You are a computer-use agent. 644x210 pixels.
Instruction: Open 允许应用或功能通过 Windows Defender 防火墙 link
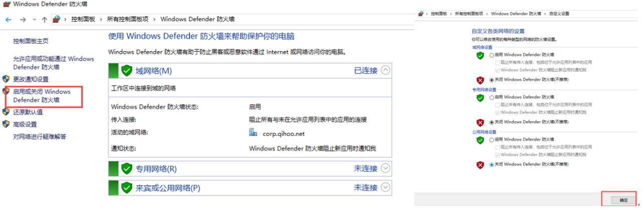(x=53, y=63)
